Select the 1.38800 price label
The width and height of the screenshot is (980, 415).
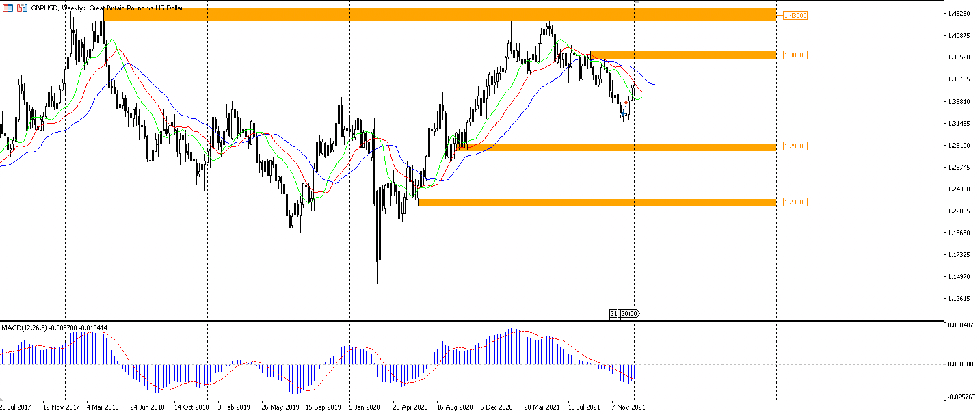795,55
